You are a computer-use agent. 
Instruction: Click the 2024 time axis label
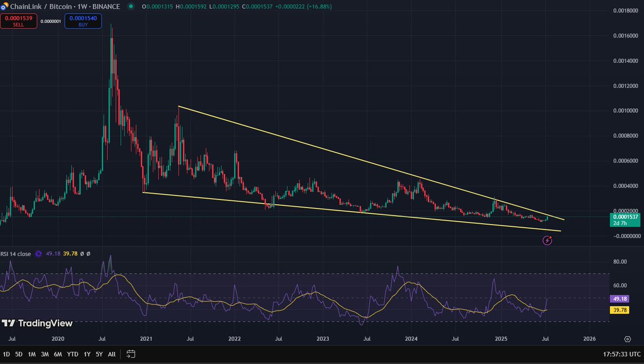[412, 339]
